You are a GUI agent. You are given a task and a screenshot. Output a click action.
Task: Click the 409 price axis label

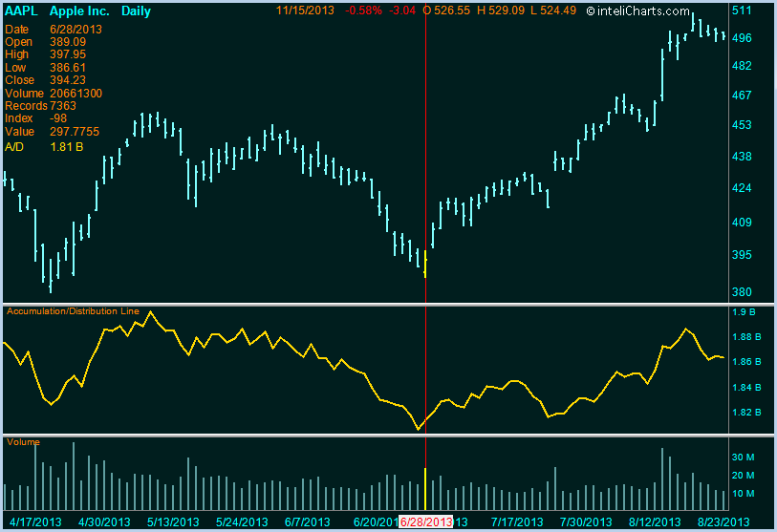coord(742,223)
